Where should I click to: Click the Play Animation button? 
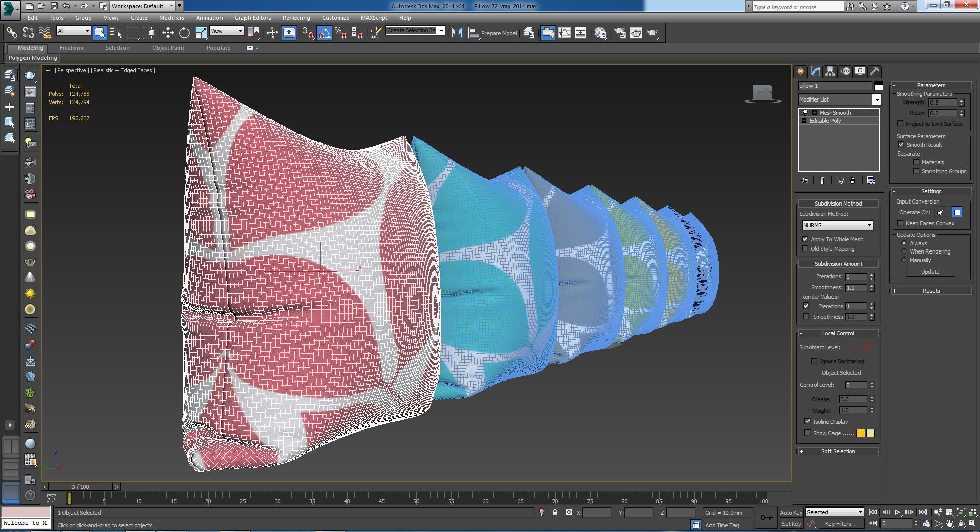pos(898,512)
